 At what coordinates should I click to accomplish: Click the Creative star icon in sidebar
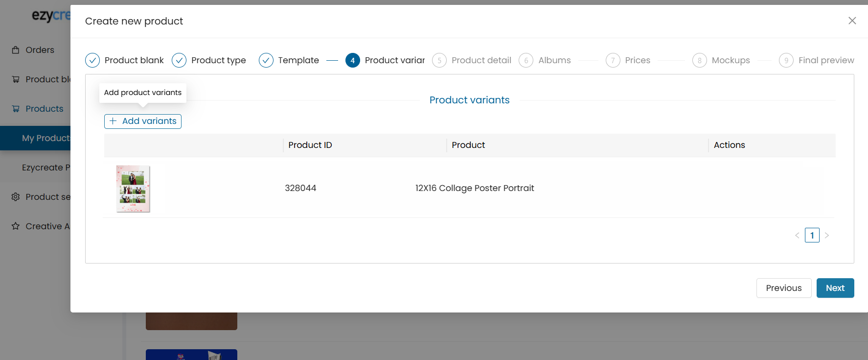point(16,226)
